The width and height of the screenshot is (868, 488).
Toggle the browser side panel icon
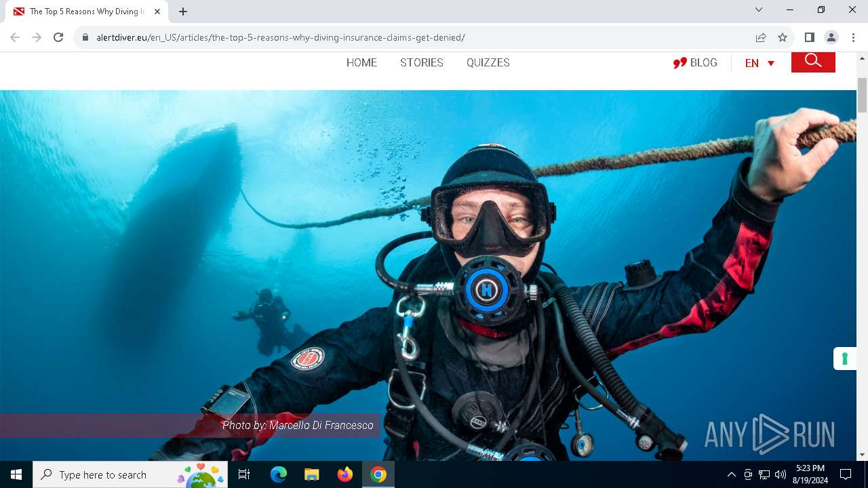pyautogui.click(x=809, y=37)
